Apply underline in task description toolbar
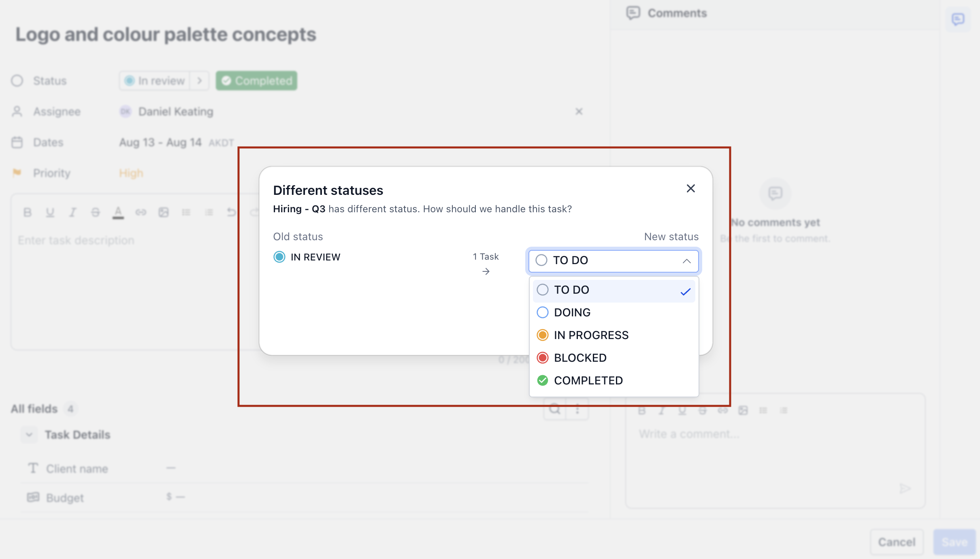The width and height of the screenshot is (980, 559). (50, 212)
